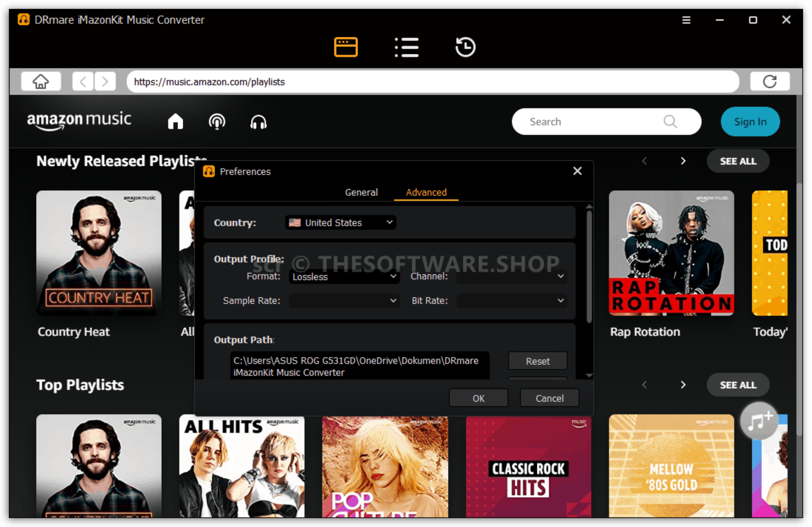Click the Top Playlists heading
Viewport: 812px width, 527px height.
point(80,385)
